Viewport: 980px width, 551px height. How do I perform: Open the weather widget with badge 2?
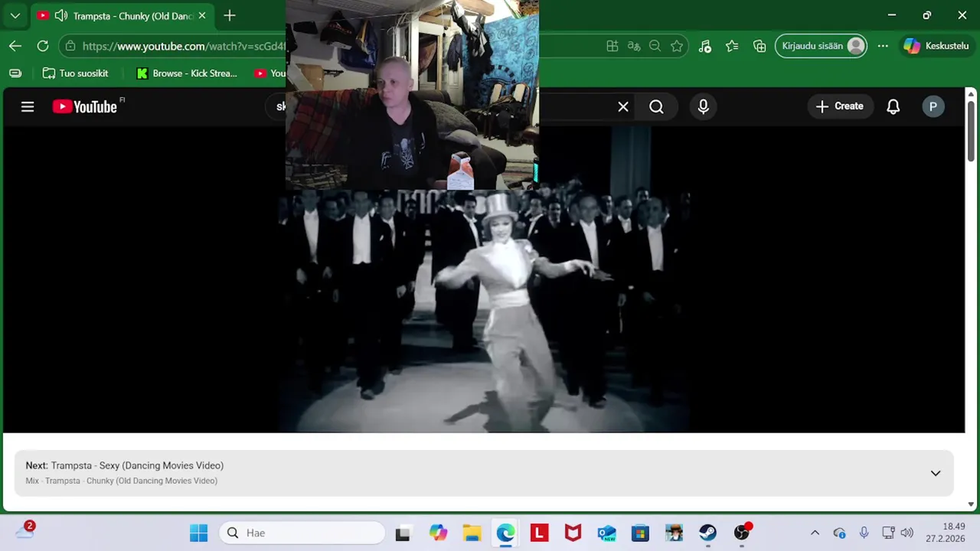[x=24, y=530]
